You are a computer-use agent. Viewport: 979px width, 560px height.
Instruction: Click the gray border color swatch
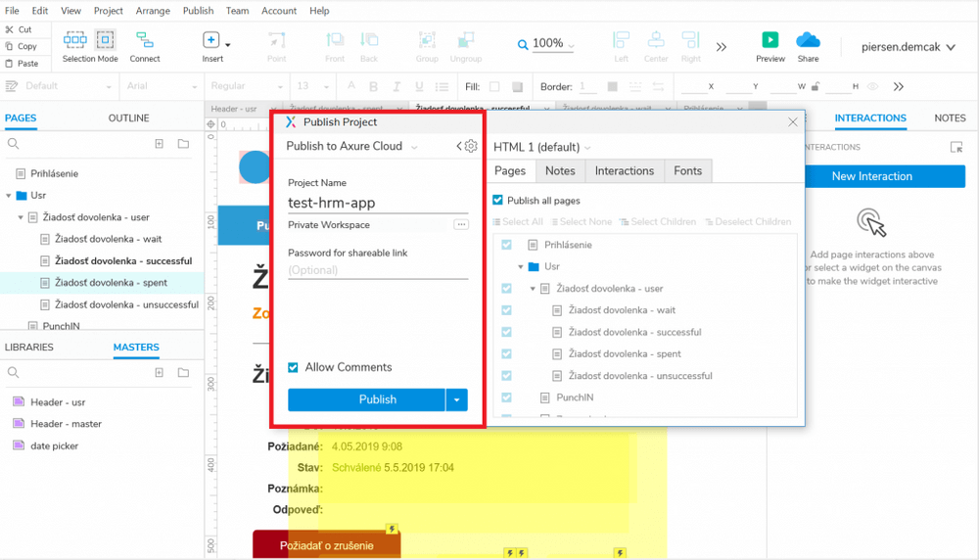[x=613, y=87]
